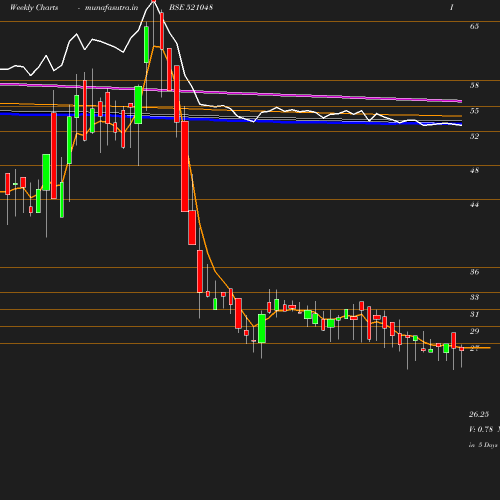Viewport: 500px width, 500px height.
Task: Click the 'in 5 Days' label
Action: click(x=483, y=445)
